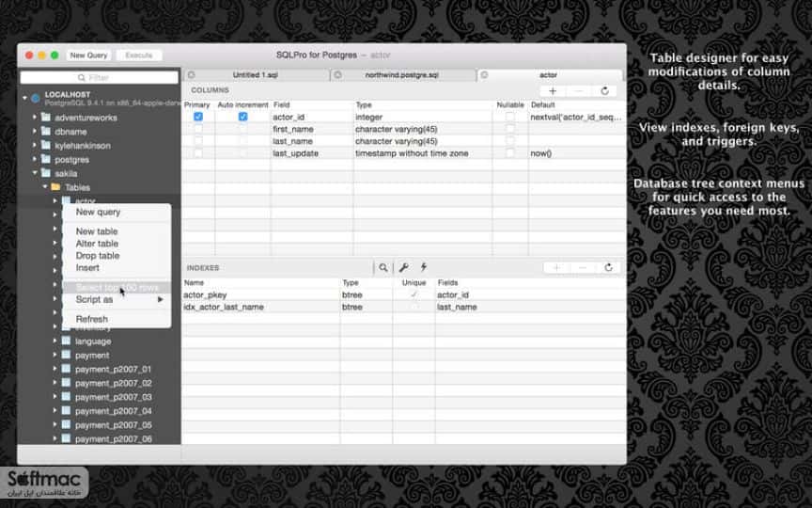This screenshot has height=508, width=812.
Task: Click the sakila database folder icon
Action: point(45,173)
